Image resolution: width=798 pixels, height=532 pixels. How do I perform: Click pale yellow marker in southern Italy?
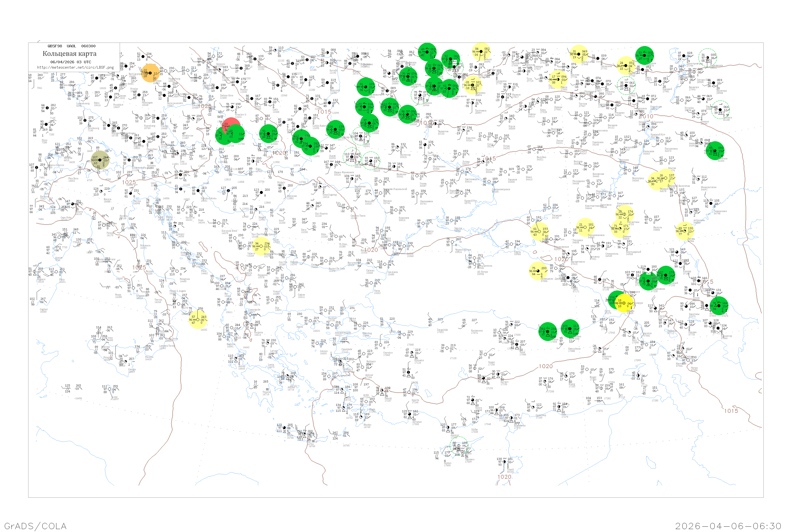click(198, 319)
